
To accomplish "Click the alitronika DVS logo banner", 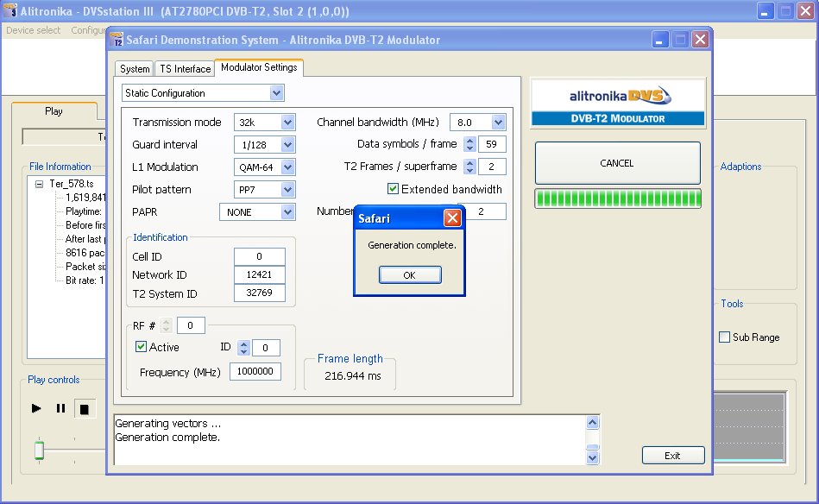I will (x=618, y=103).
